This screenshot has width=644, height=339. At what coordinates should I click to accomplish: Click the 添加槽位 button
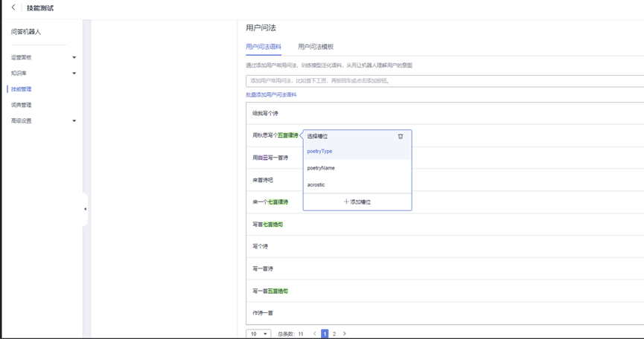(357, 202)
